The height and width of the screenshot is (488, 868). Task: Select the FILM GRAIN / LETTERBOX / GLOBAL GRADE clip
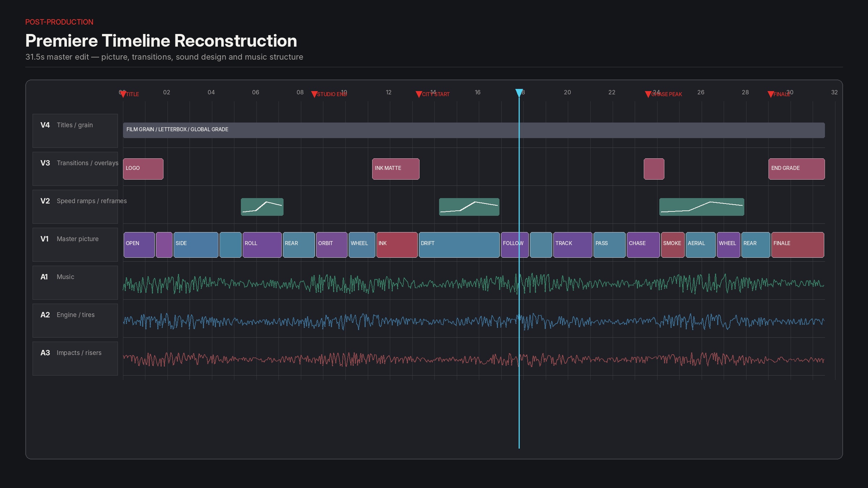coord(474,130)
